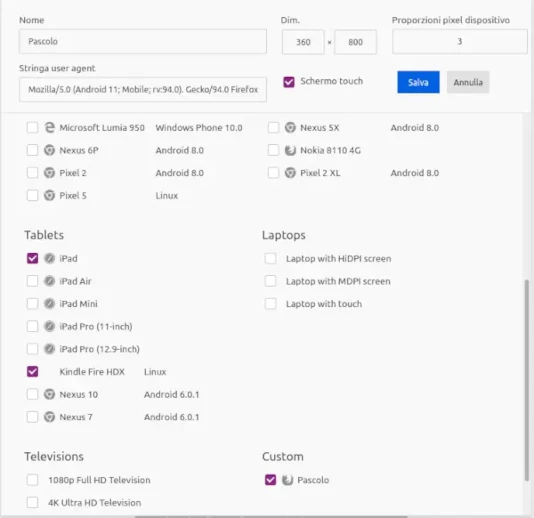Click the Edge icon beside Microsoft Lumia 950
534x518 pixels.
point(49,128)
